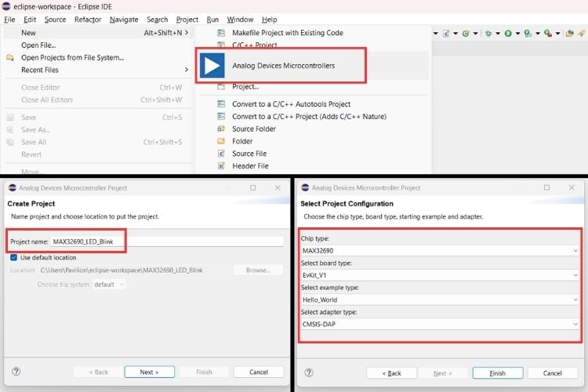The image size is (588, 392).
Task: Click the Header File icon in the New submenu
Action: click(x=221, y=165)
